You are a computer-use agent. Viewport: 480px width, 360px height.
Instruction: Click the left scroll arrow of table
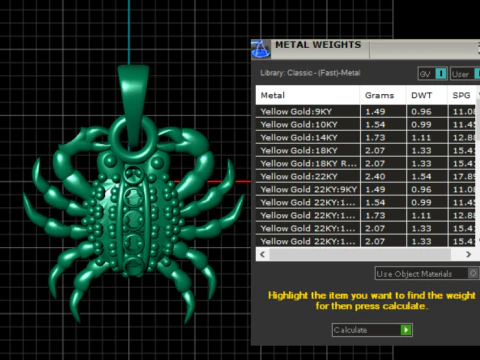click(x=263, y=254)
